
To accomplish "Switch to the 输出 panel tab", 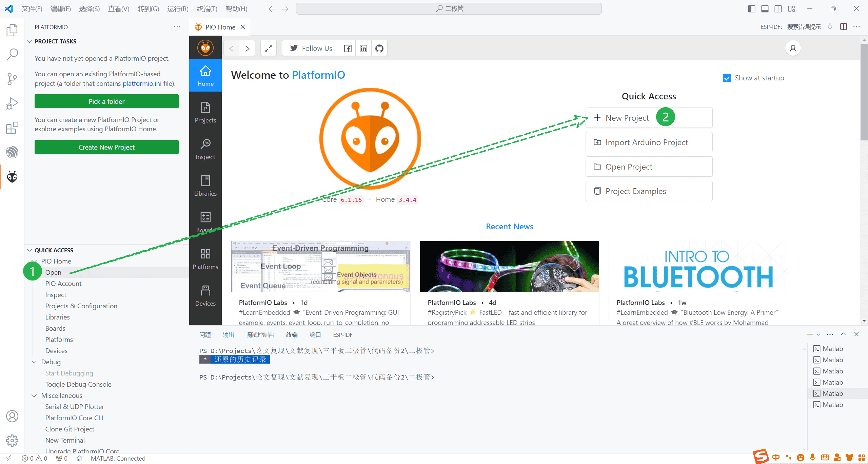I will click(x=228, y=335).
